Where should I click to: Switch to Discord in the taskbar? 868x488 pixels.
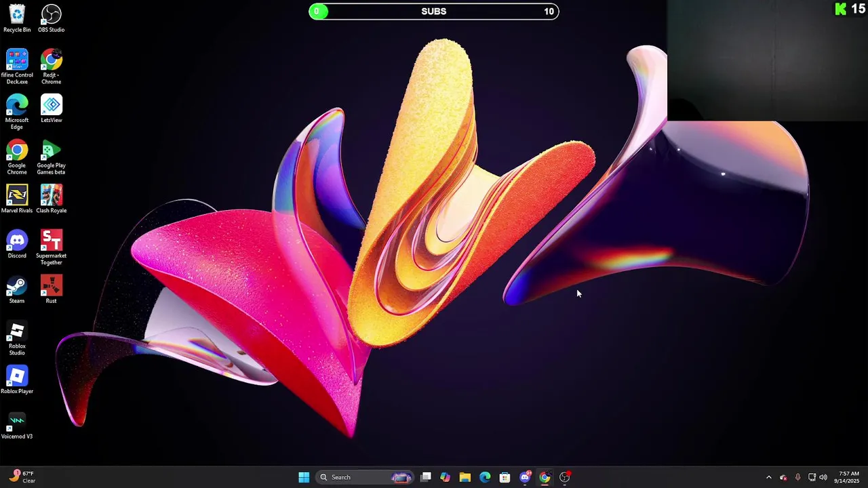525,477
